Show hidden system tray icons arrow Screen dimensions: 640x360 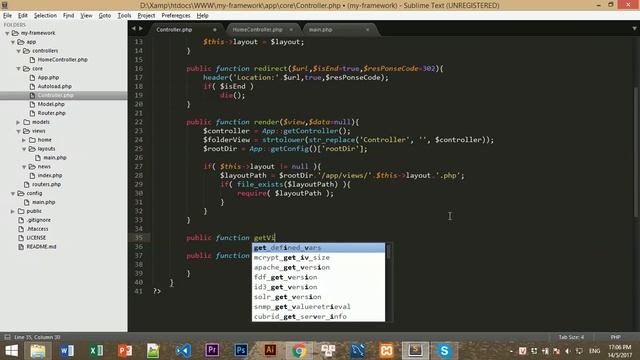(x=511, y=351)
